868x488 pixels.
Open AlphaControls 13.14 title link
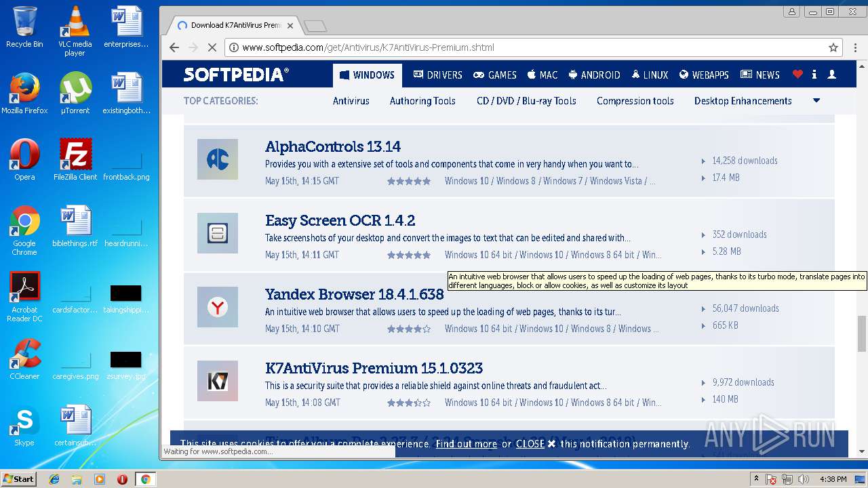[x=333, y=146]
